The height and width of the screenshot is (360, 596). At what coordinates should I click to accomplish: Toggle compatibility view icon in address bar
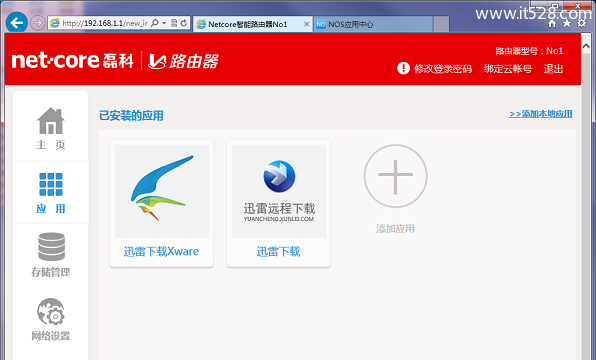pos(174,23)
